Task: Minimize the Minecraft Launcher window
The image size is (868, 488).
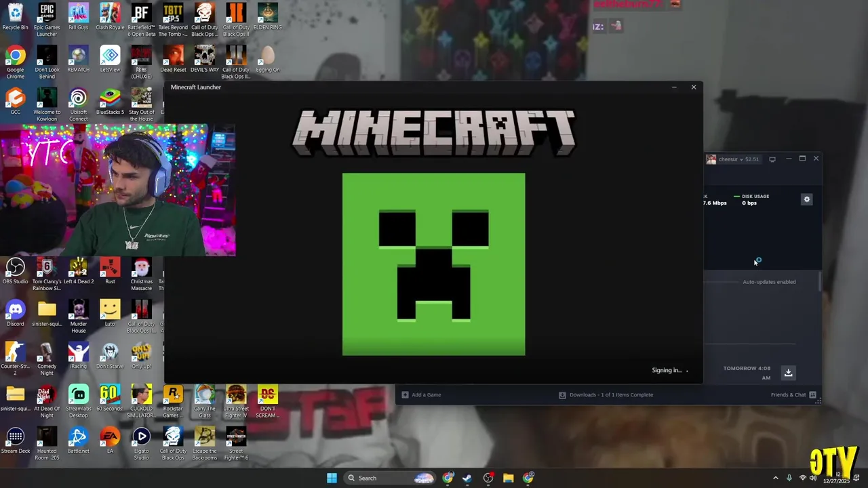Action: click(674, 87)
